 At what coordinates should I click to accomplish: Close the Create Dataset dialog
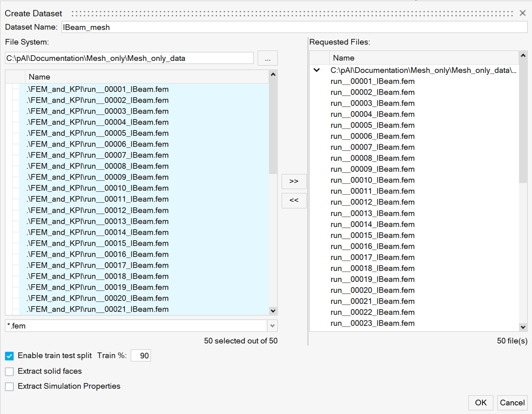click(x=522, y=13)
